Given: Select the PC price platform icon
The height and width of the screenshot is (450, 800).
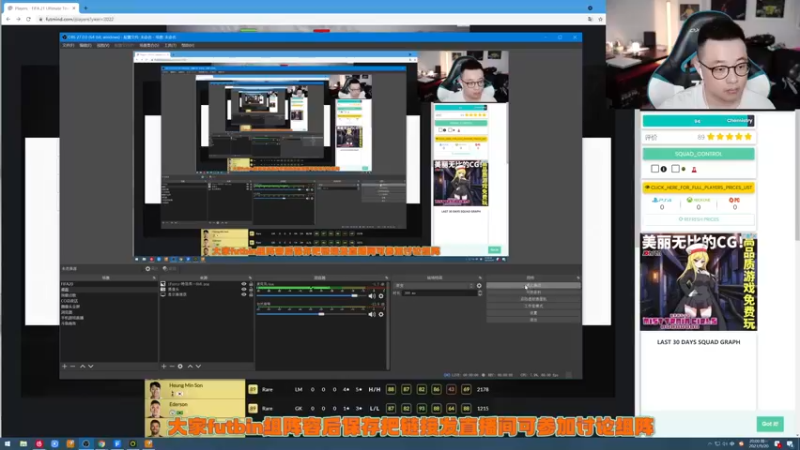Looking at the screenshot, I should pyautogui.click(x=735, y=201).
